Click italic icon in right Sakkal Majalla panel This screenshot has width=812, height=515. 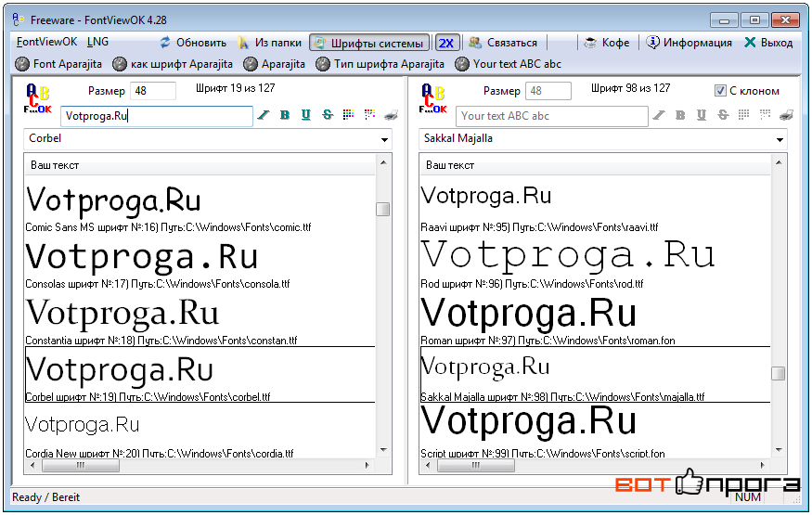coord(659,115)
